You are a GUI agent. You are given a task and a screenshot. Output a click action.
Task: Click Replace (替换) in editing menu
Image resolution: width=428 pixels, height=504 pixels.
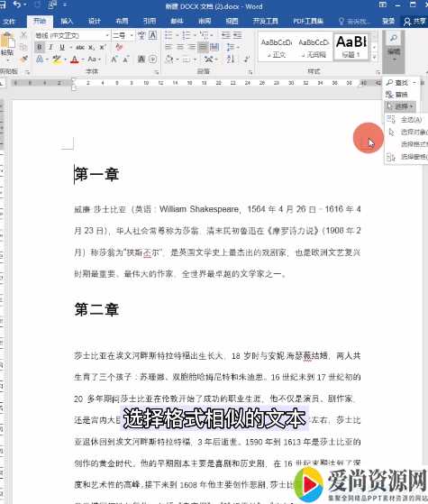click(397, 95)
